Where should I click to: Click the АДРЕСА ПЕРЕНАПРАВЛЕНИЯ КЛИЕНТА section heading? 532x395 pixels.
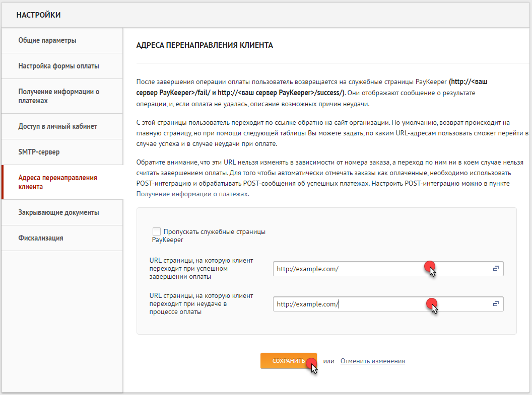[205, 45]
